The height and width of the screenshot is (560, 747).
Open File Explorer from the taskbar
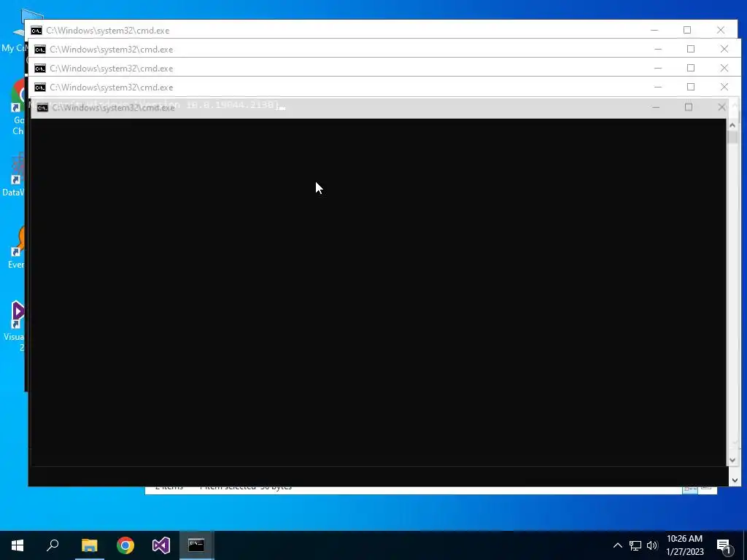(89, 545)
